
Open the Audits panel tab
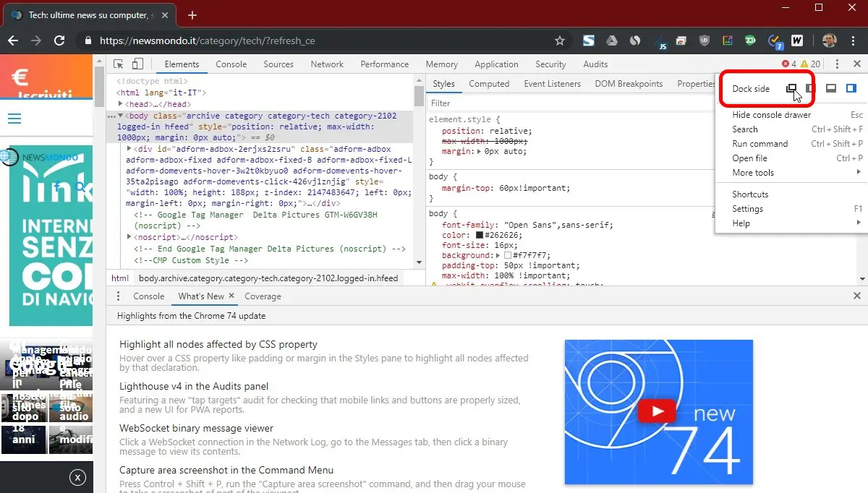click(x=595, y=64)
